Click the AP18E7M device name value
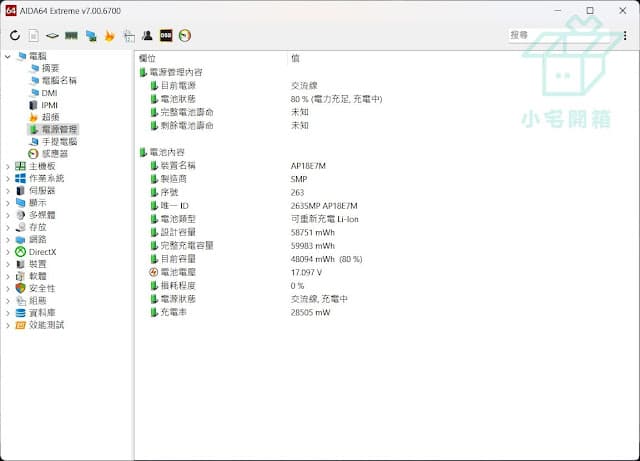640x461 pixels. coord(308,166)
